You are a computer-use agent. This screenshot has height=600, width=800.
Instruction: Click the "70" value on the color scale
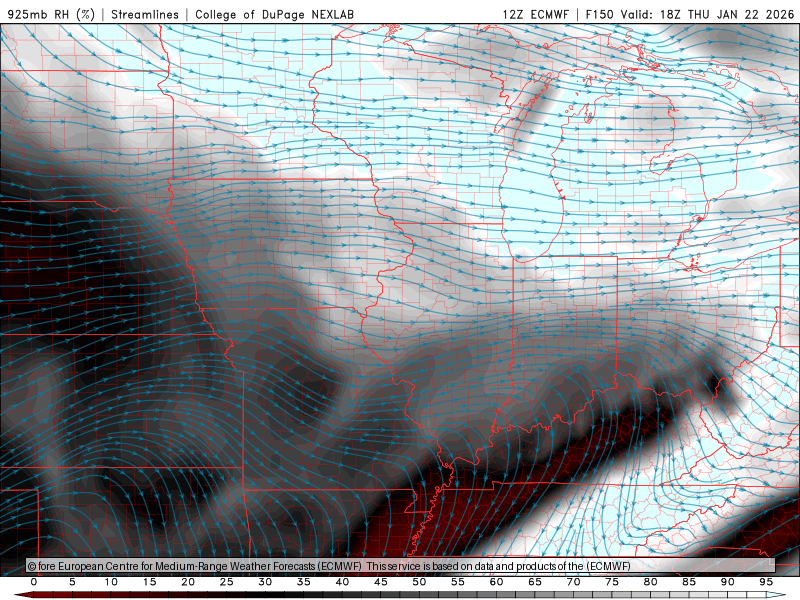[573, 582]
